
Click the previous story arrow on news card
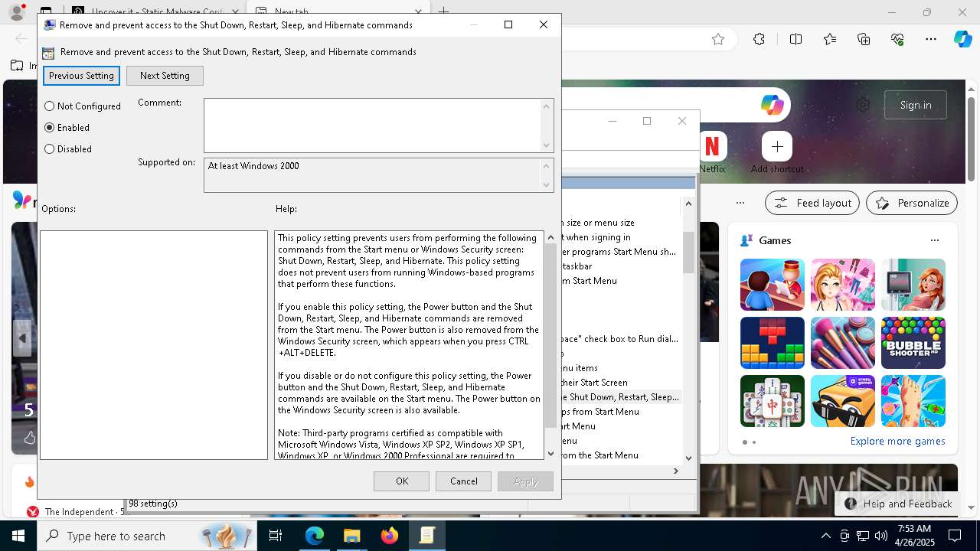pos(22,338)
